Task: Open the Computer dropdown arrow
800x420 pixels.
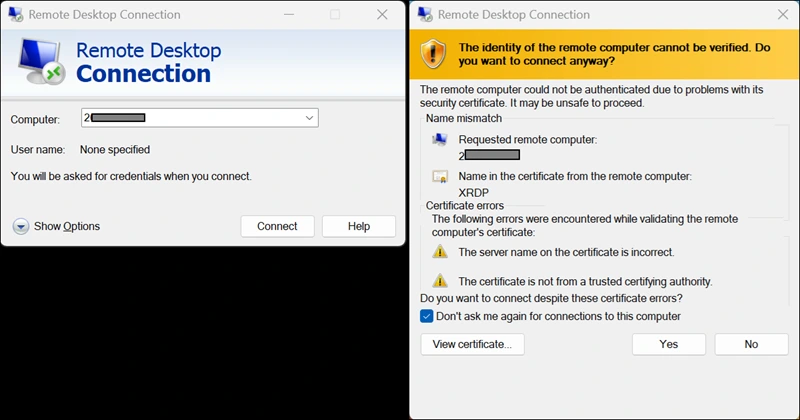Action: click(309, 118)
